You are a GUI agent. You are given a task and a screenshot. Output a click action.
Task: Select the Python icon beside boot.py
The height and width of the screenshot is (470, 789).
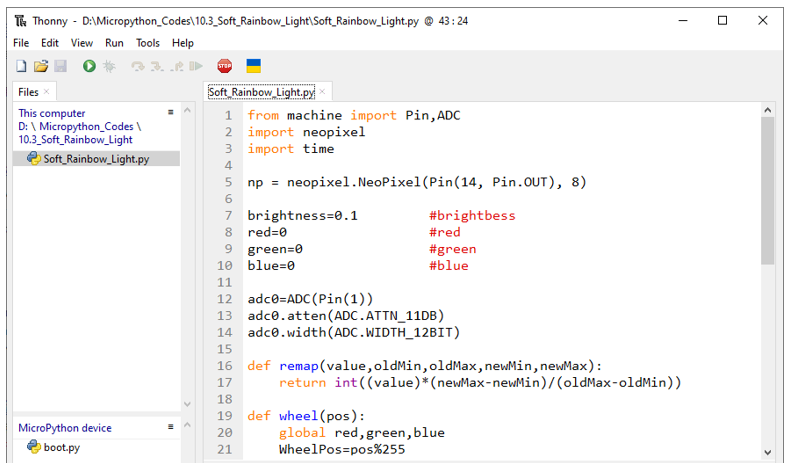tap(34, 446)
